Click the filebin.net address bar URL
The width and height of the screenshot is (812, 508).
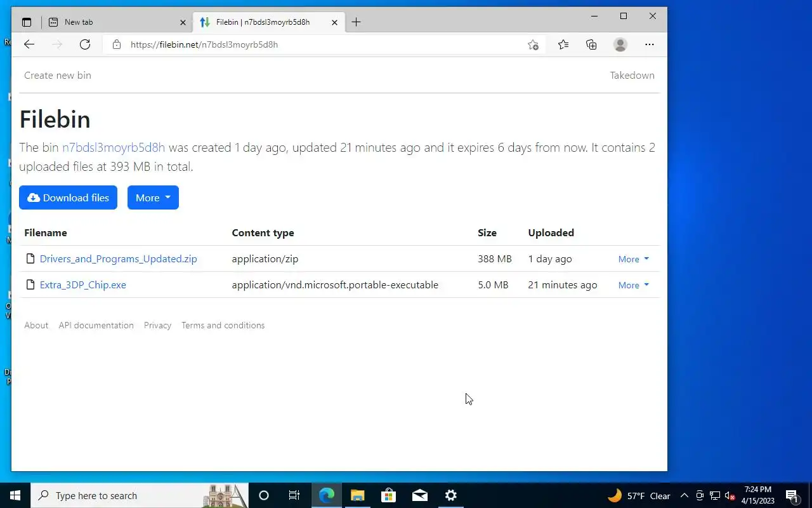coord(204,44)
